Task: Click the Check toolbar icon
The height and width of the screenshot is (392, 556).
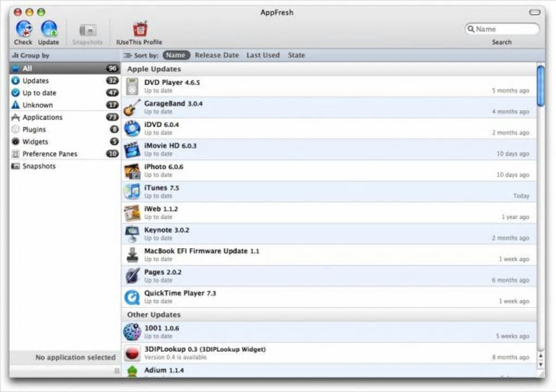Action: pos(24,29)
